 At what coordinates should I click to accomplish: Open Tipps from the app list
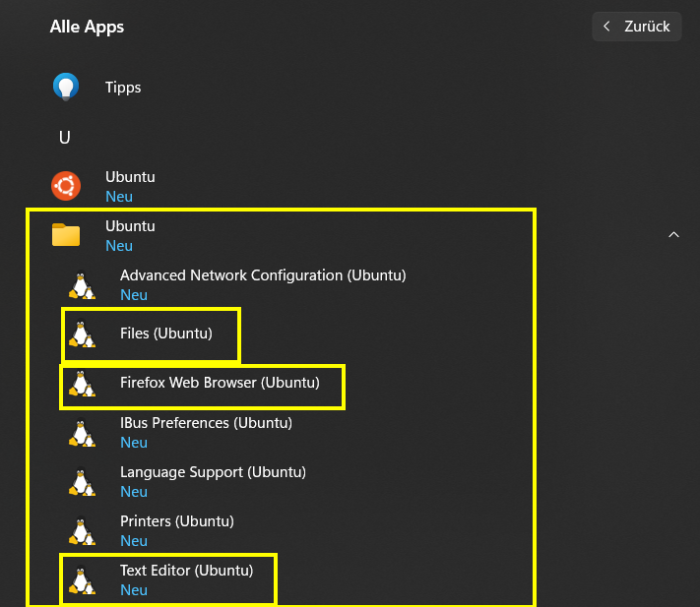(123, 88)
